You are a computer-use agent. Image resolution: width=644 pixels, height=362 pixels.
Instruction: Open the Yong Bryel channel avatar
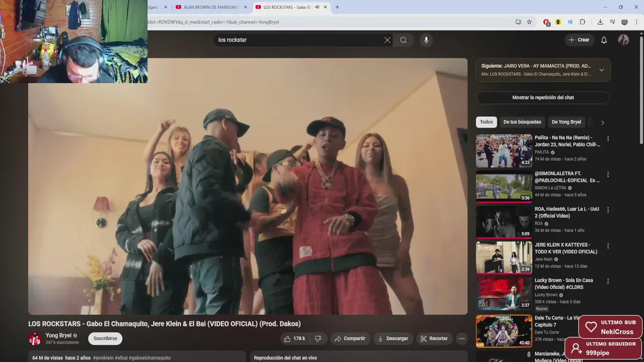point(35,338)
